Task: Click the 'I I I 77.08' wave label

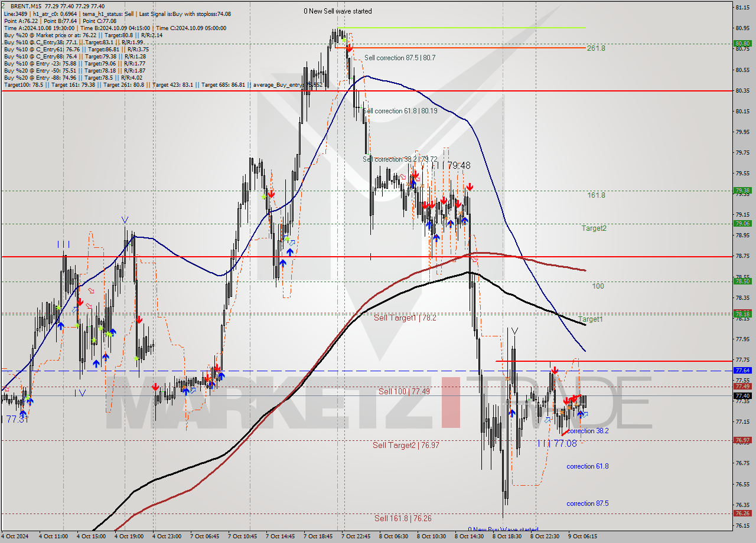Action: (556, 443)
